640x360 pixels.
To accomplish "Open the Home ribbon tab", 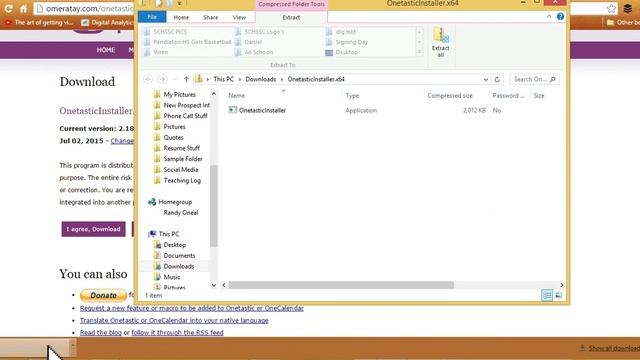I will pos(181,17).
